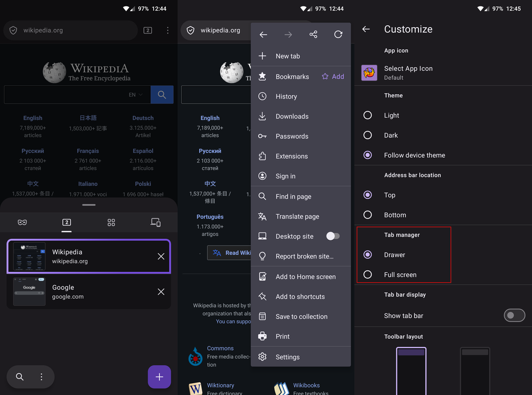Open Español Wikipedia link
Viewport: 532px width, 395px height.
pos(143,151)
